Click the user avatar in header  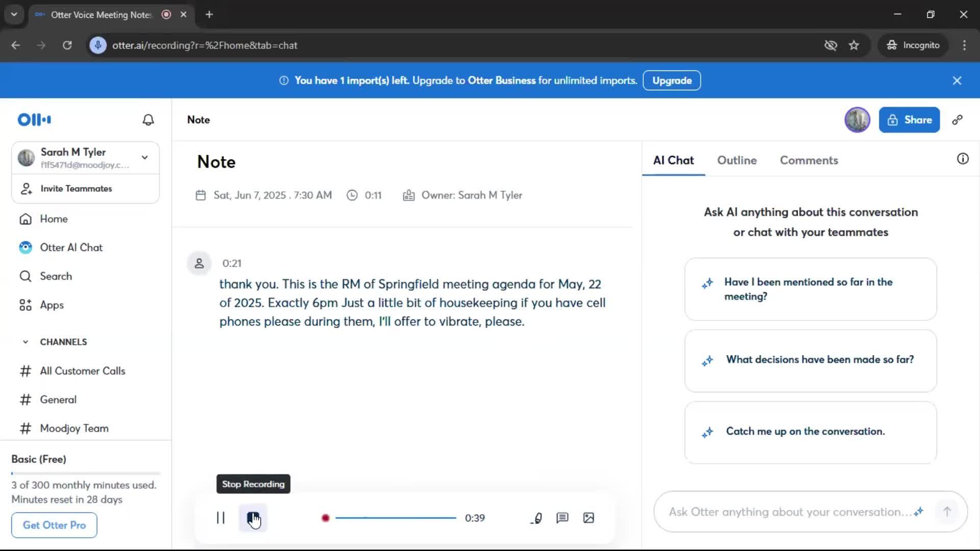pos(857,120)
